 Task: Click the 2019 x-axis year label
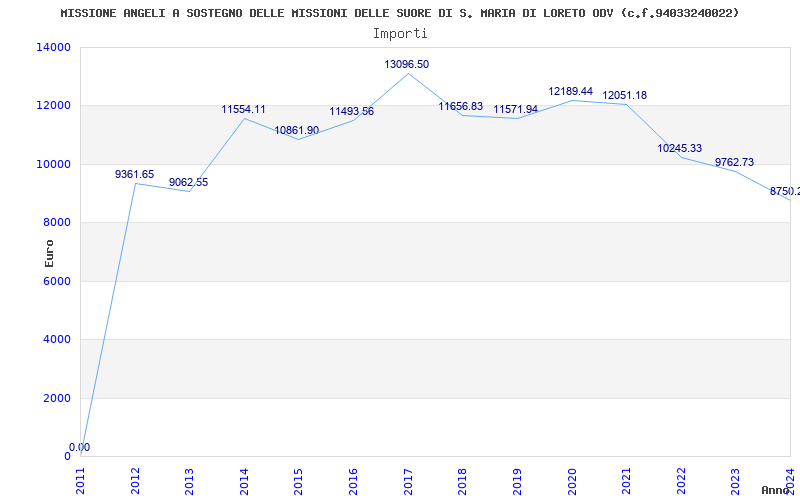[x=517, y=481]
